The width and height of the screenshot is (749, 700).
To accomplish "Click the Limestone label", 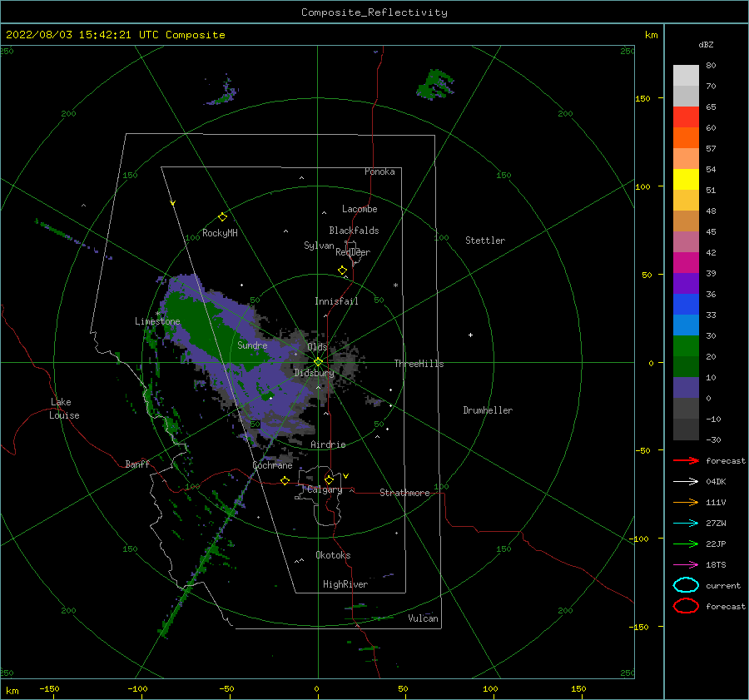I will tap(157, 321).
